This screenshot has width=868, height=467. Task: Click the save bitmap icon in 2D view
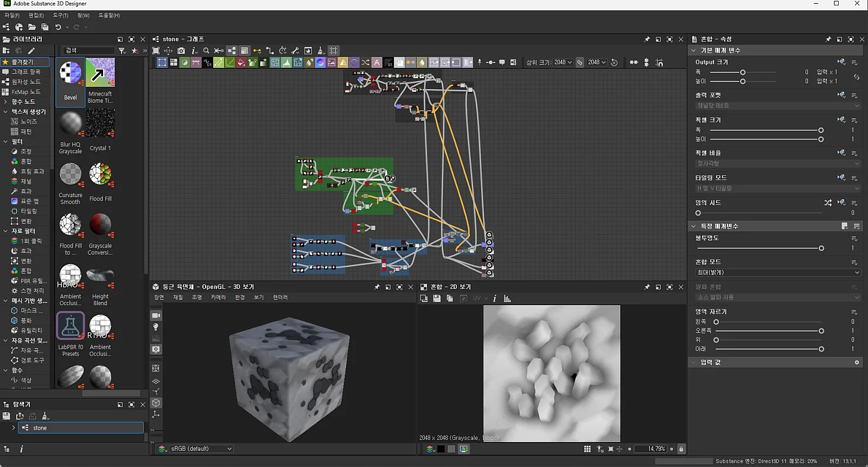click(x=437, y=299)
